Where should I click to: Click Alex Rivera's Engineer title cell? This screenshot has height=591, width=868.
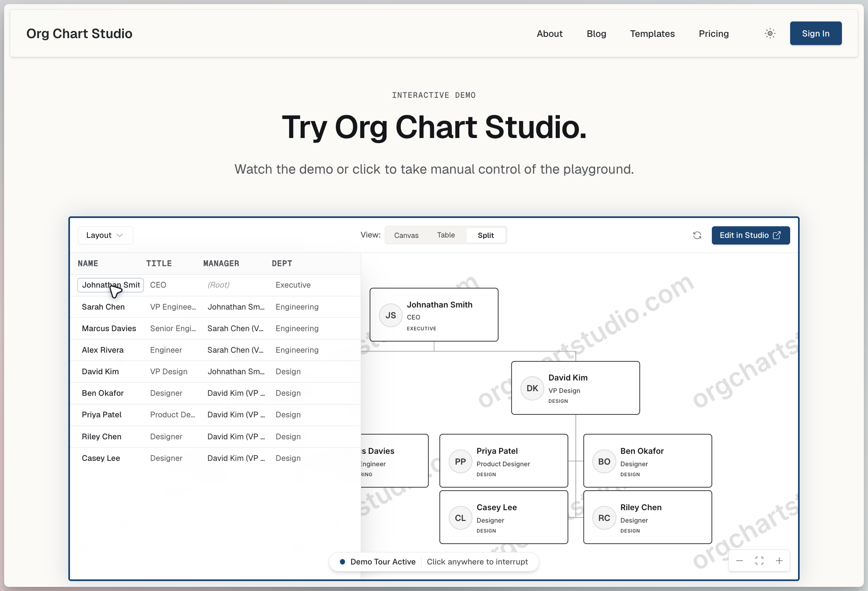166,350
